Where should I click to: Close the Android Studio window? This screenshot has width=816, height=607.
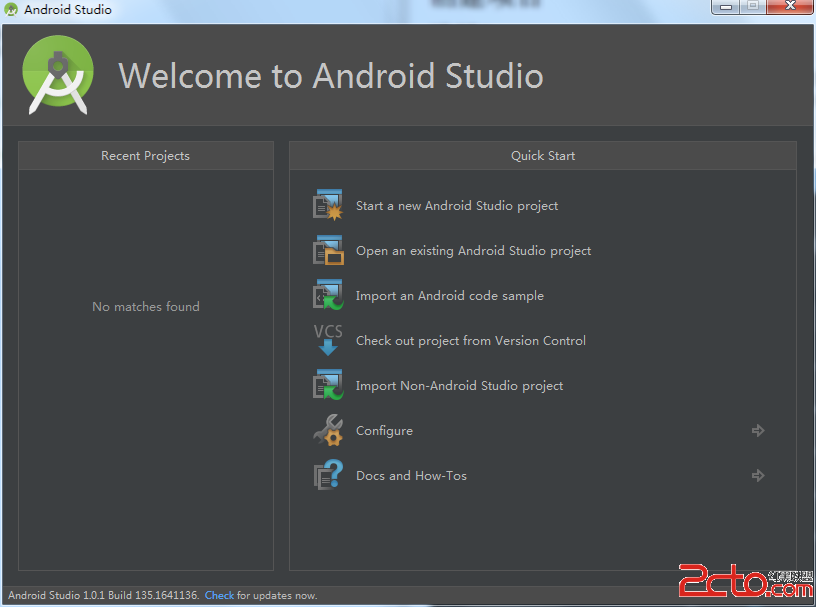[x=790, y=7]
